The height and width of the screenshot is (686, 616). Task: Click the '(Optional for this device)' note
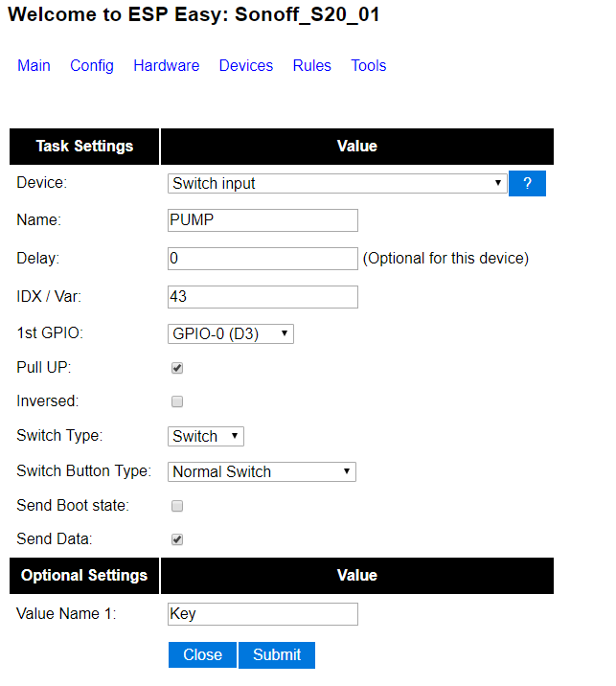click(445, 259)
